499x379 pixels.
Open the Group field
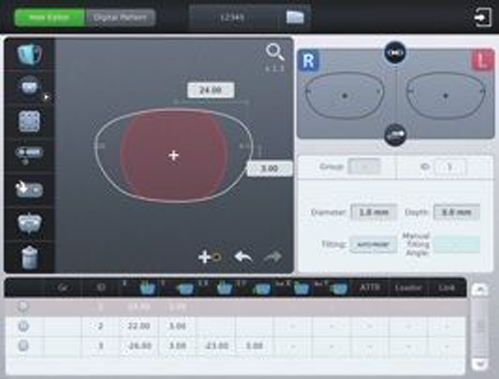click(x=364, y=167)
